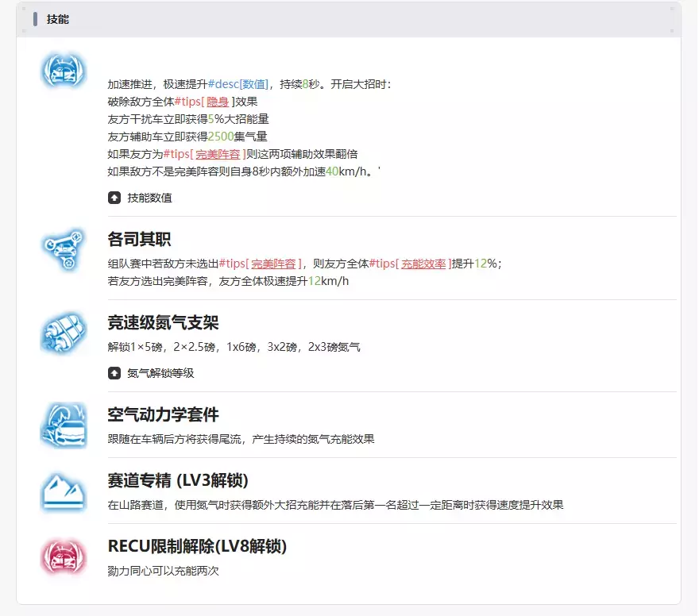The width and height of the screenshot is (699, 616).
Task: Click the 竞速级氮气支架 nitrogen tanks icon
Action: pos(63,333)
